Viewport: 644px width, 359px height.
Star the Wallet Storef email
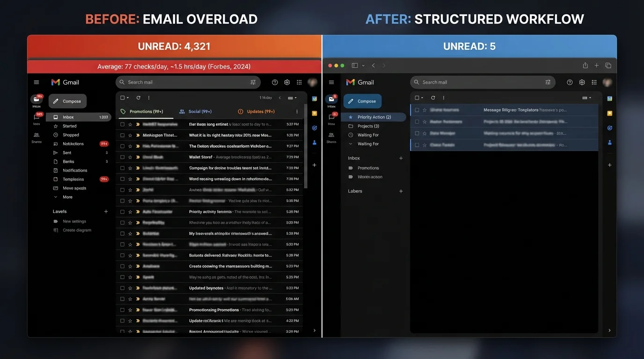tap(130, 157)
